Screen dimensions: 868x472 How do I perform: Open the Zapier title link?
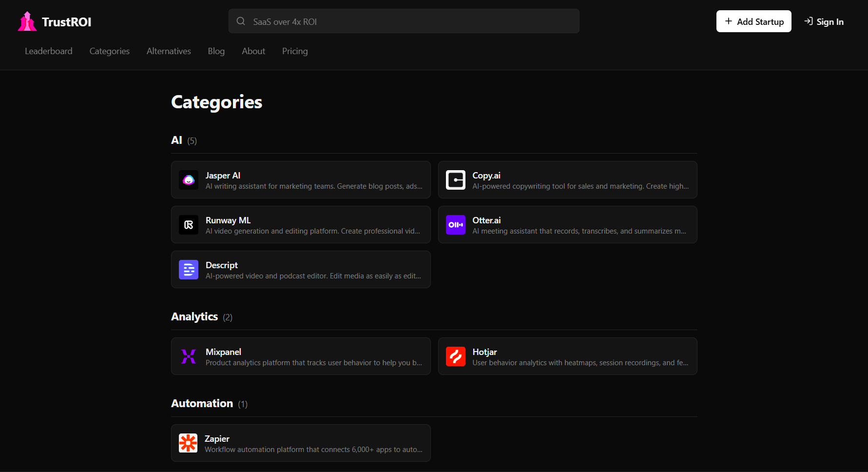click(217, 439)
